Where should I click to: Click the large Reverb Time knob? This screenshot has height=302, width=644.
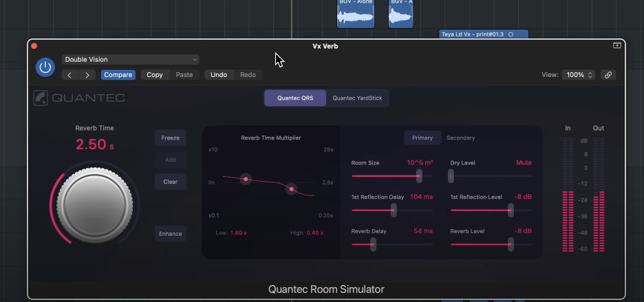pyautogui.click(x=95, y=205)
